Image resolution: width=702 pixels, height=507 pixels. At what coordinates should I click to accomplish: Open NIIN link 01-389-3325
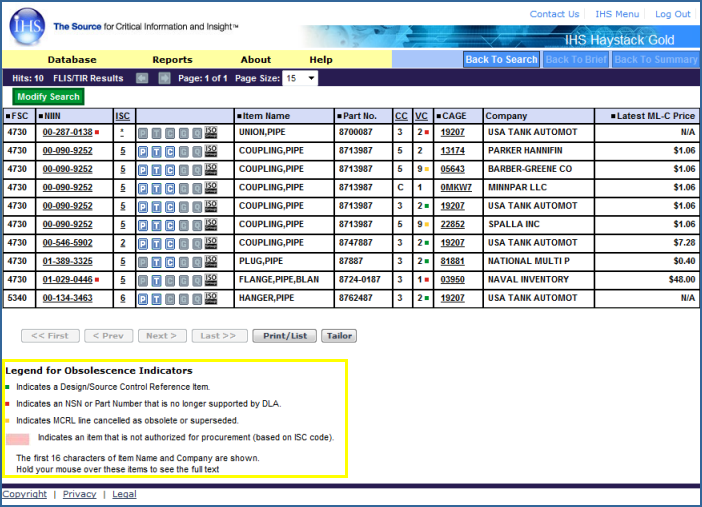pos(68,261)
